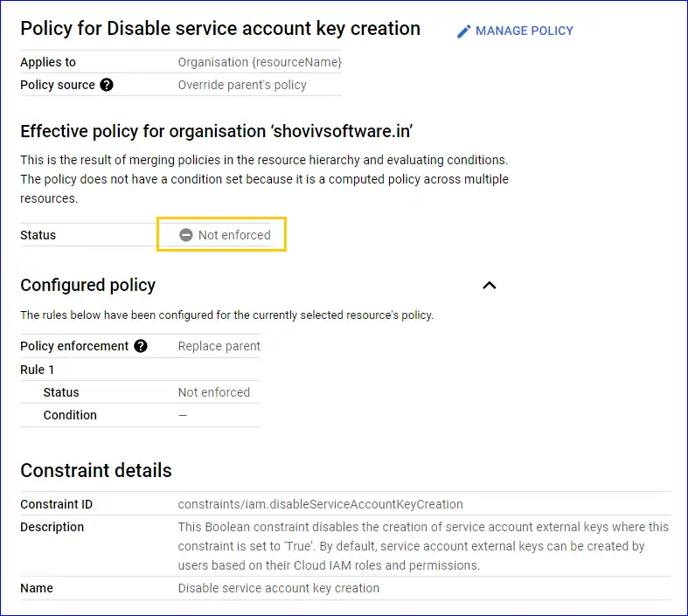The width and height of the screenshot is (688, 616).
Task: Click the Name value in Constraint details
Action: 278,588
